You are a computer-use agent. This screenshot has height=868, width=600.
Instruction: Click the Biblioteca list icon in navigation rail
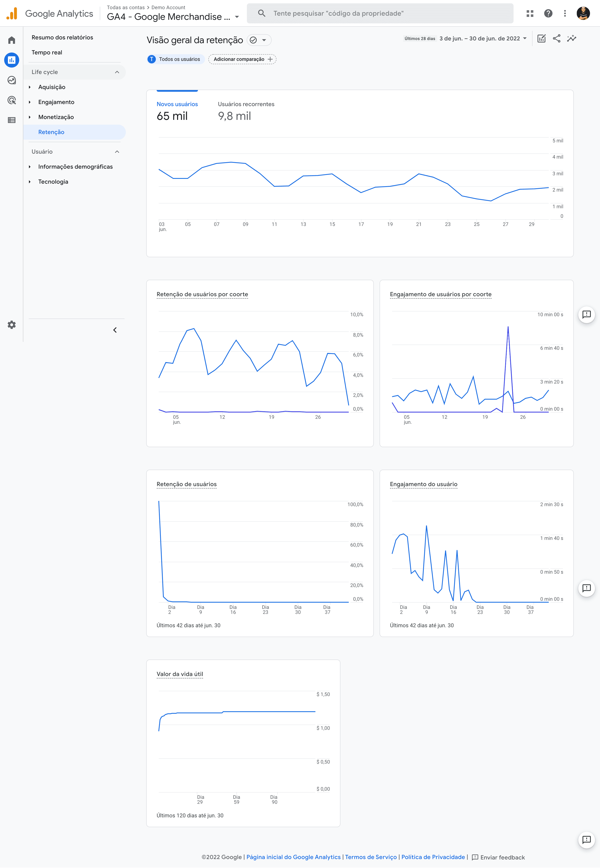click(x=11, y=120)
